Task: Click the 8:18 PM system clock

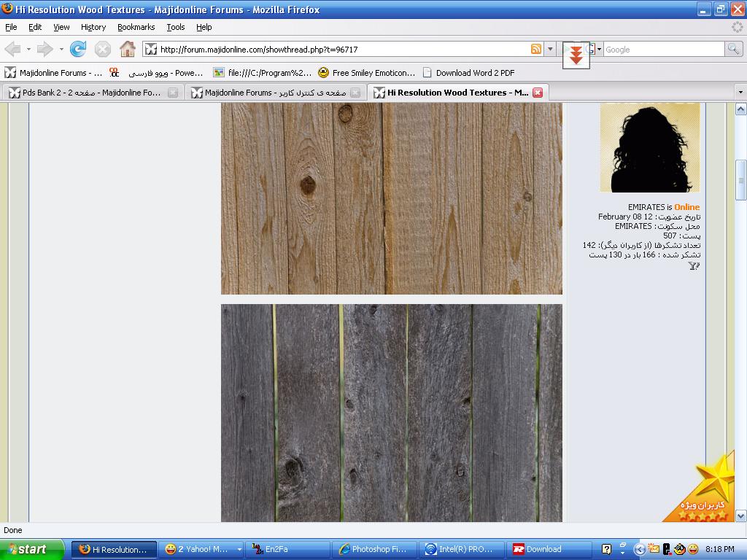Action: click(719, 549)
